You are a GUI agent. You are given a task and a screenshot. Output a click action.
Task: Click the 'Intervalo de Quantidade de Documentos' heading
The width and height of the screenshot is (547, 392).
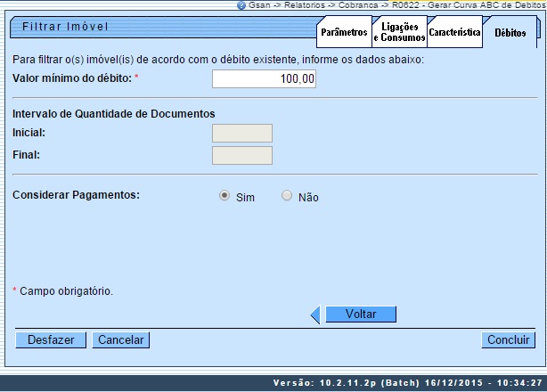coord(114,114)
